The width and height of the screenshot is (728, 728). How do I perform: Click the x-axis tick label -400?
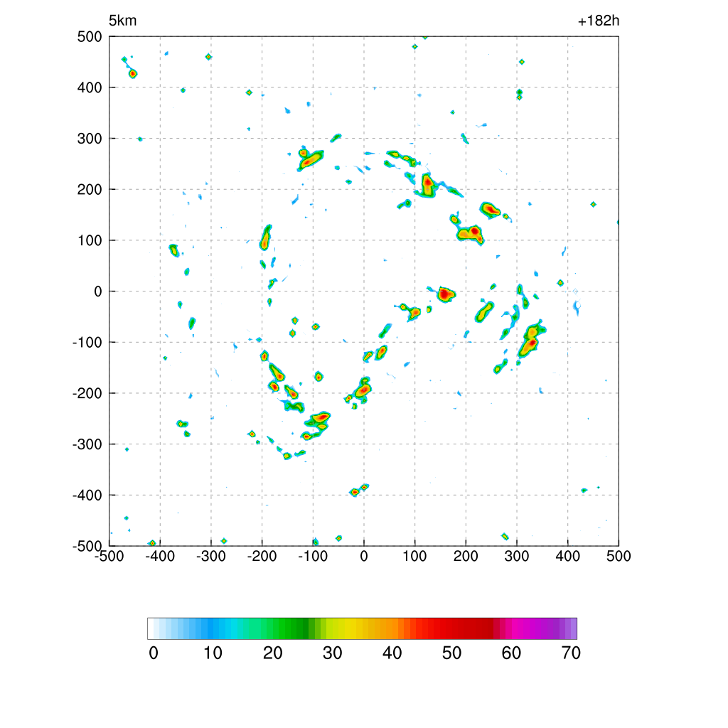click(160, 556)
